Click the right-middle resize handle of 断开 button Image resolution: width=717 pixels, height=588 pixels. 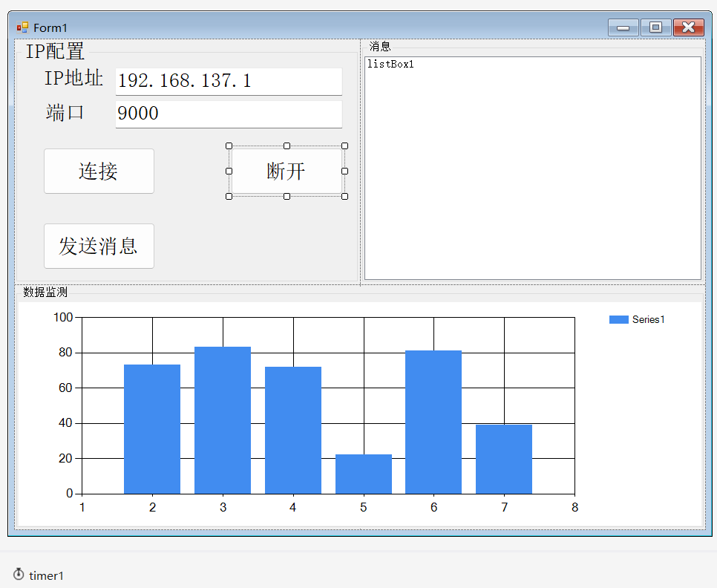pos(344,171)
